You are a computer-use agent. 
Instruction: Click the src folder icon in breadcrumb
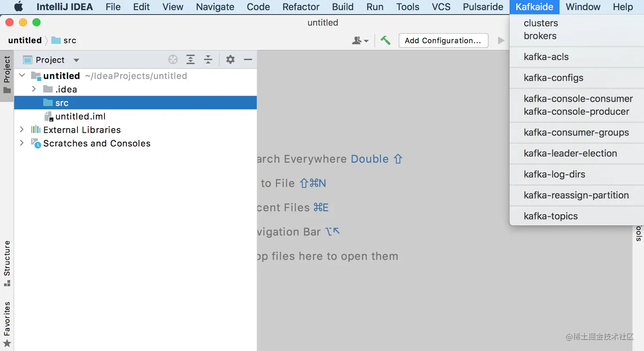[56, 40]
